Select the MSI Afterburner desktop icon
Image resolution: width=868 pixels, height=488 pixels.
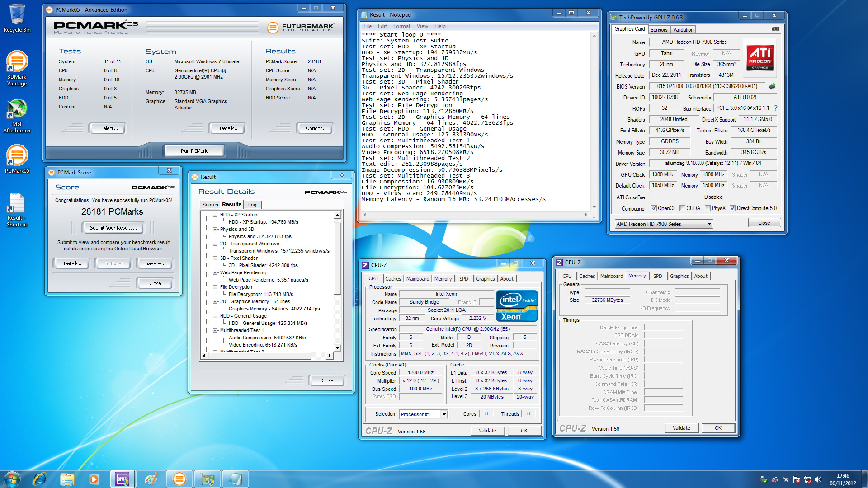point(17,116)
